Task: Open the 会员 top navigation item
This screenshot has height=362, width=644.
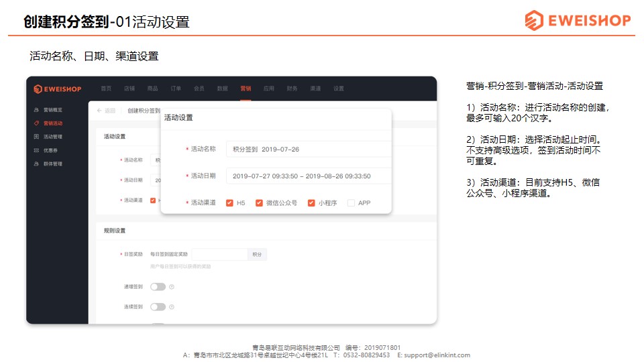Action: (199, 88)
